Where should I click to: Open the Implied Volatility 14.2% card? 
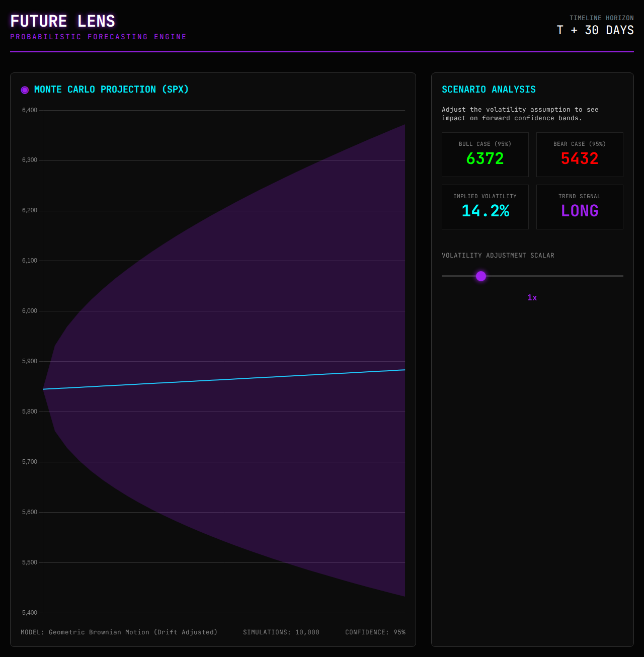pos(485,207)
